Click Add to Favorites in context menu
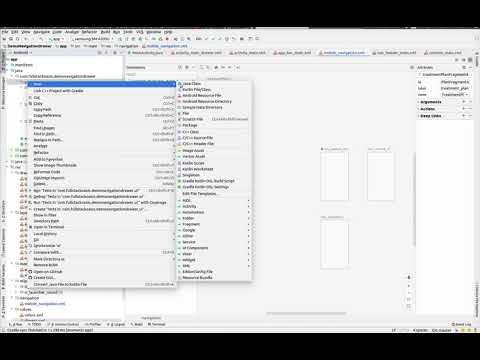Image resolution: width=480 pixels, height=360 pixels. 101,159
